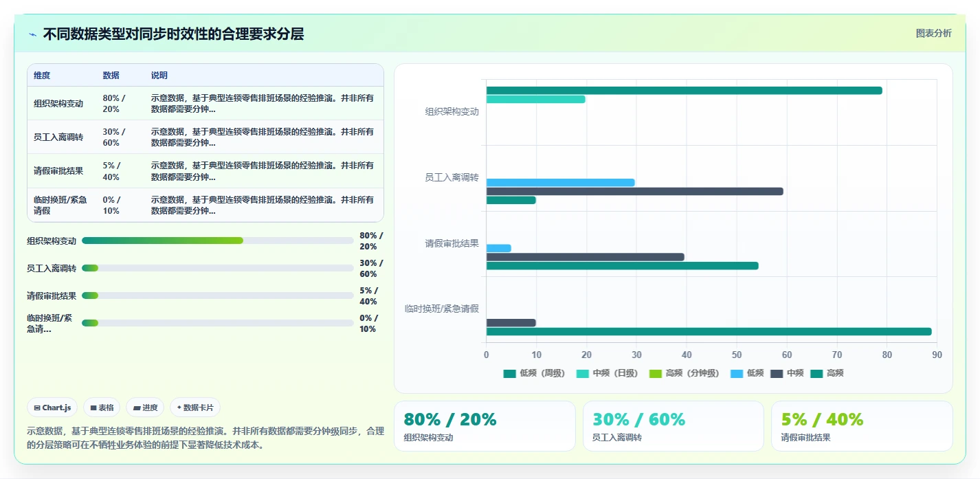Click the 0% / 10% table cell

(111, 205)
